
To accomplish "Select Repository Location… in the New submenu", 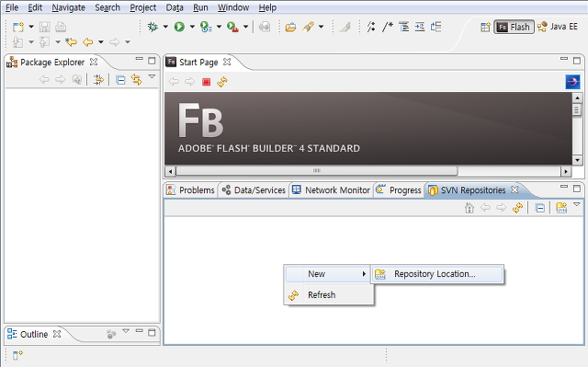I will [x=437, y=274].
